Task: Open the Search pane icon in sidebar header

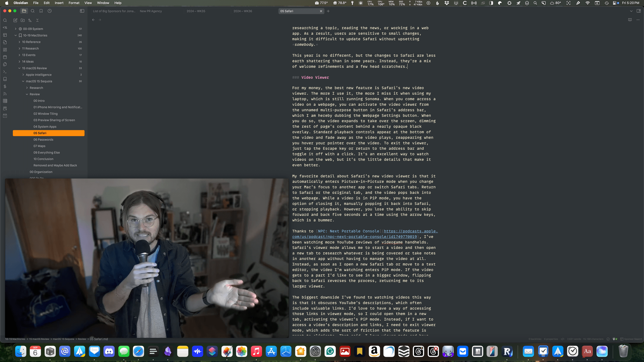Action: pyautogui.click(x=33, y=11)
